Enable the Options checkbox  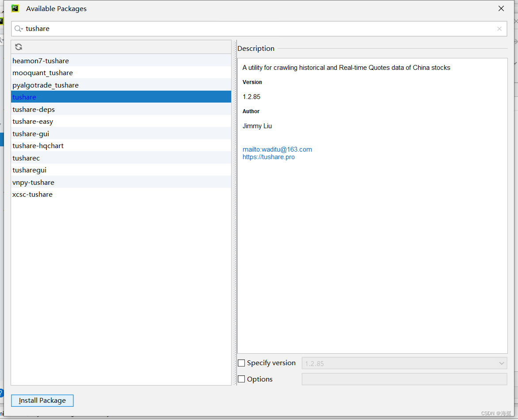click(x=241, y=379)
